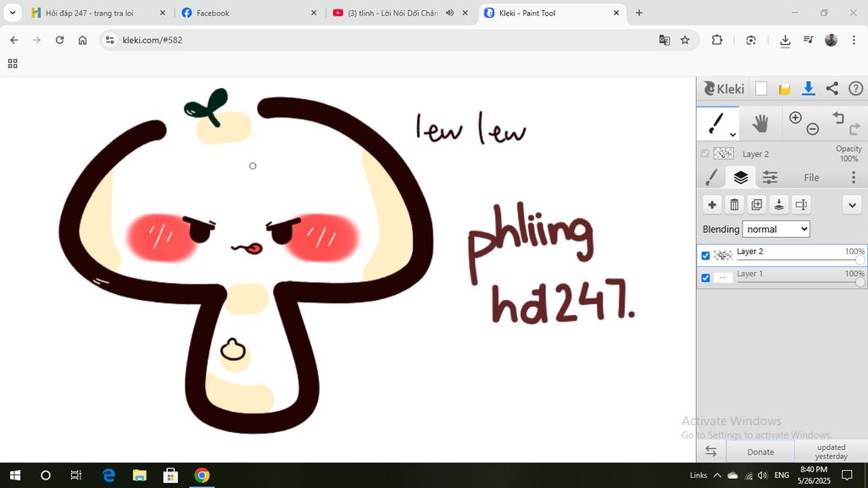The height and width of the screenshot is (488, 868).
Task: Open File Explorer from the taskbar
Action: (140, 475)
